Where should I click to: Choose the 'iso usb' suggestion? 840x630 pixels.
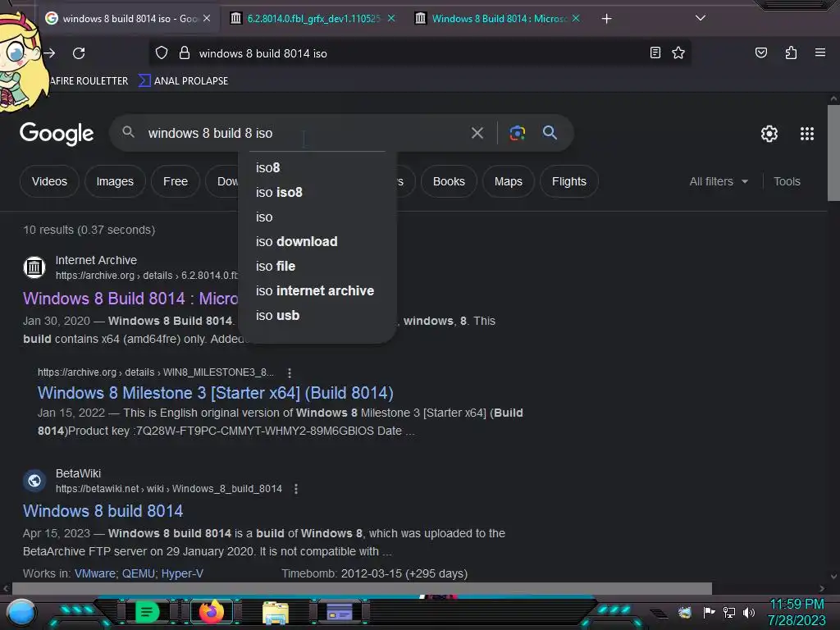317,316
